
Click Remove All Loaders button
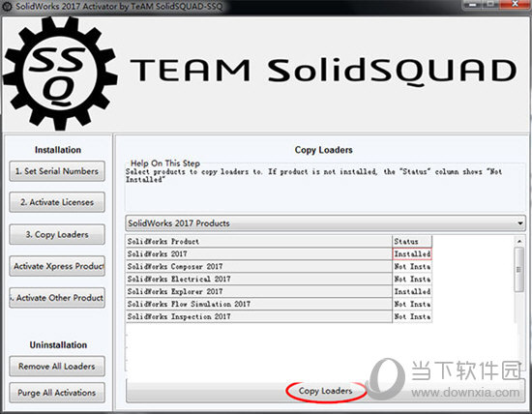click(x=57, y=367)
